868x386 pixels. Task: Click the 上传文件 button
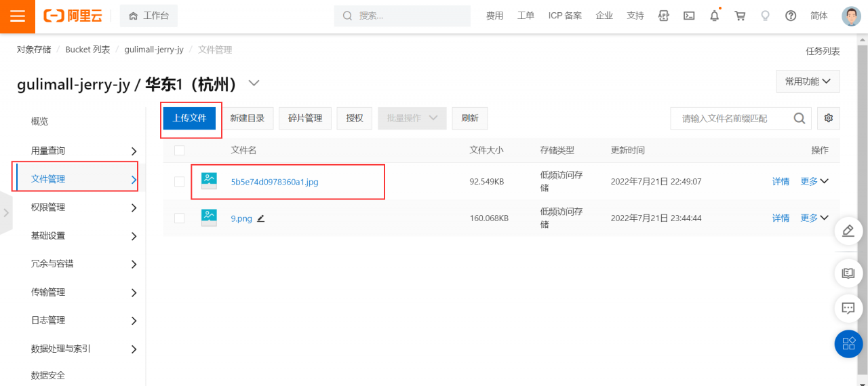click(189, 118)
